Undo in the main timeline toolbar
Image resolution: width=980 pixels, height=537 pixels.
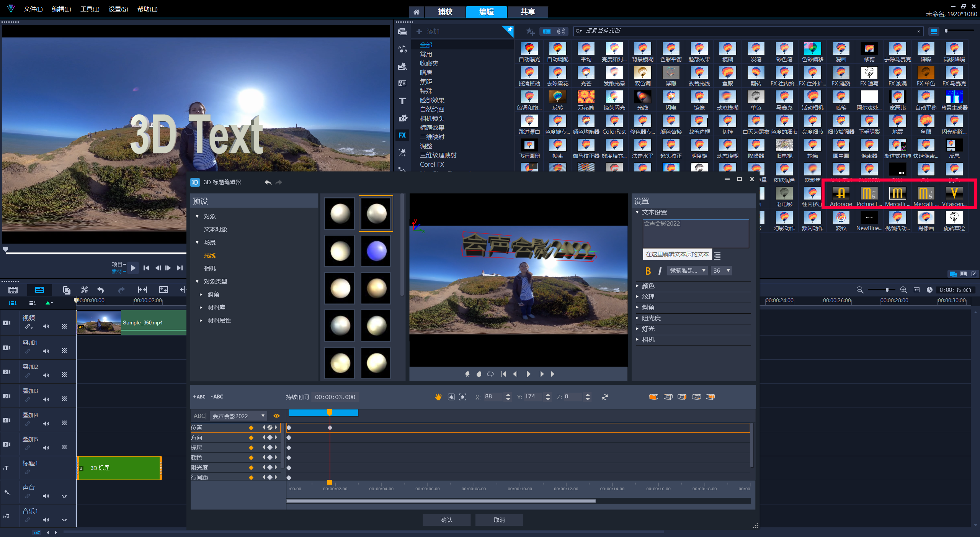[x=101, y=290]
